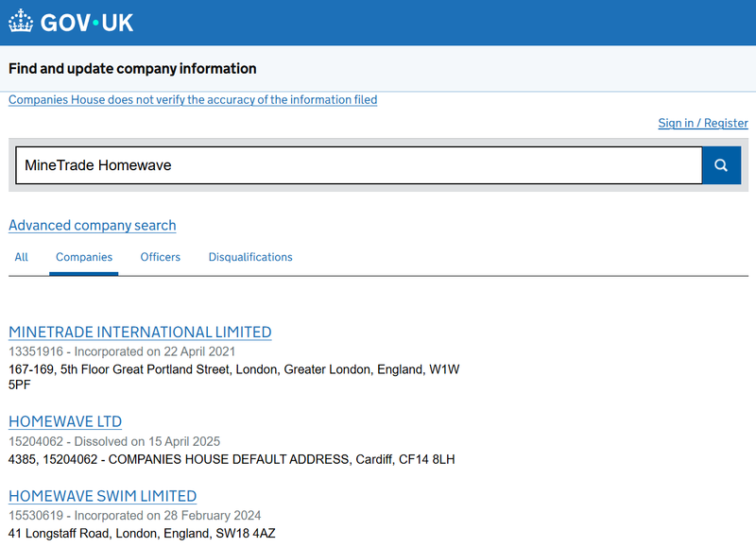756x547 pixels.
Task: Click in the MineTrade Homewave search field
Action: 359,165
